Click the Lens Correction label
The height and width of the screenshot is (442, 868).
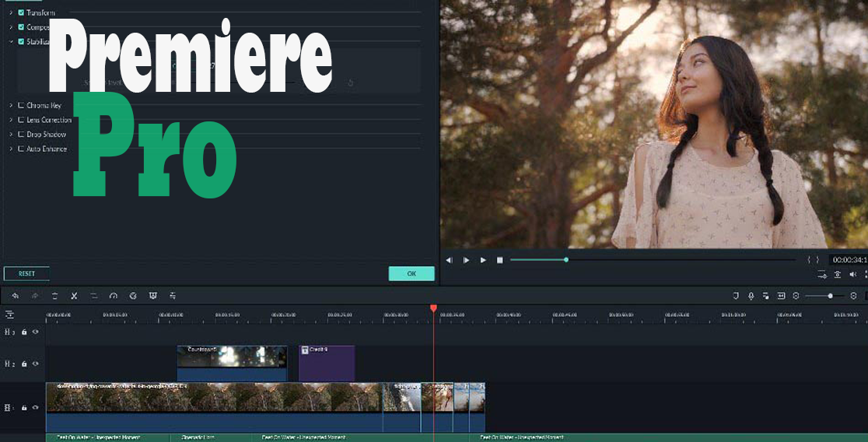[49, 120]
